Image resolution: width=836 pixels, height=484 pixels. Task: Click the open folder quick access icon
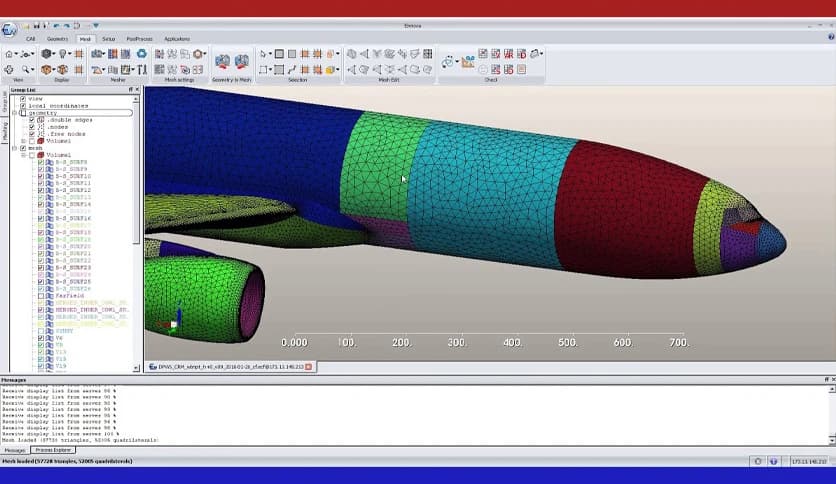click(26, 26)
